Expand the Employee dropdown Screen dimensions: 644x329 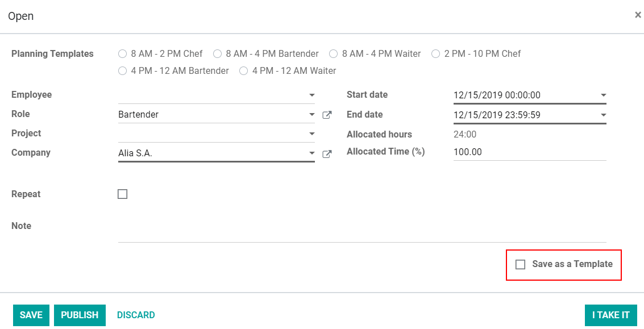[x=311, y=95]
